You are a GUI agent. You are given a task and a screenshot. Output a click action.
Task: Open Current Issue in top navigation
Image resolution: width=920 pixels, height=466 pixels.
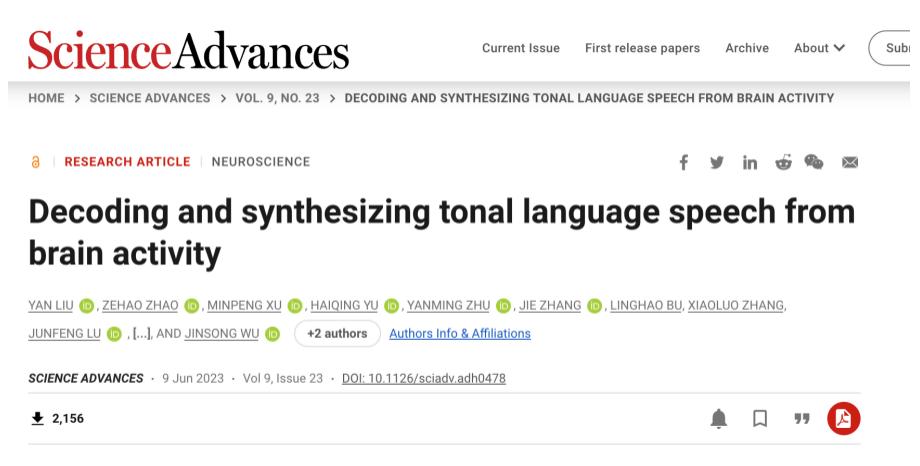point(521,48)
